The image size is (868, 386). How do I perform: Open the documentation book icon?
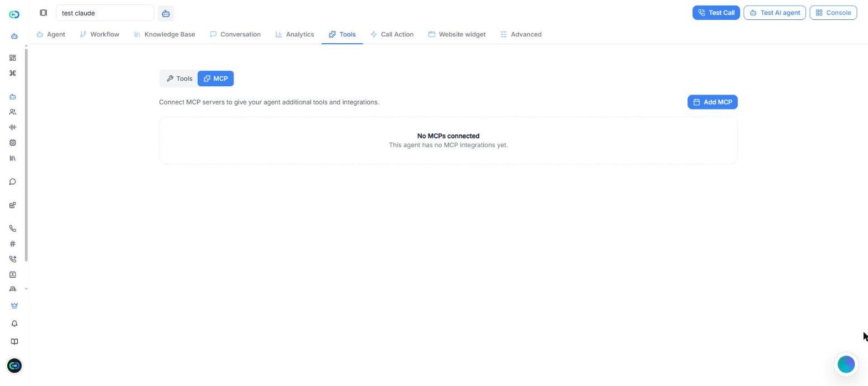tap(14, 342)
